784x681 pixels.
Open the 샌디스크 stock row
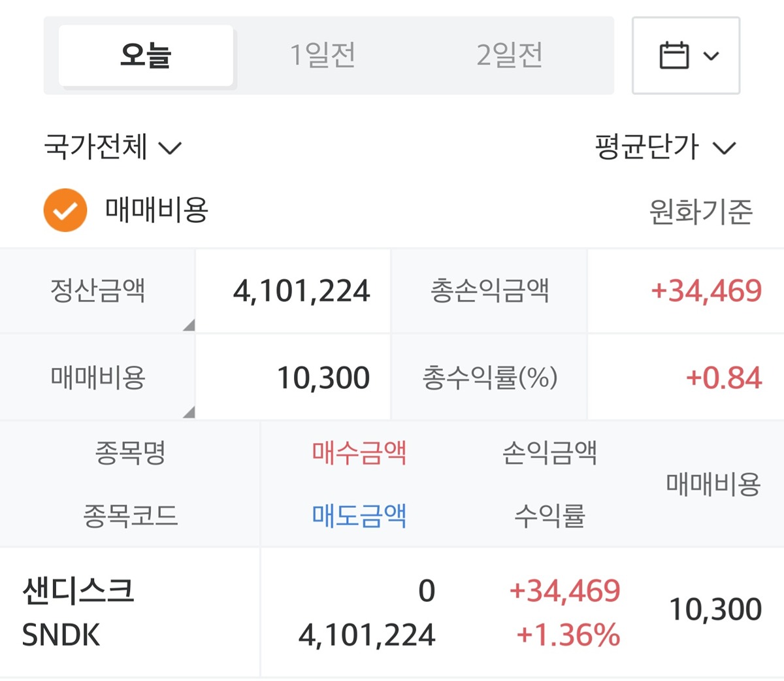[x=78, y=591]
